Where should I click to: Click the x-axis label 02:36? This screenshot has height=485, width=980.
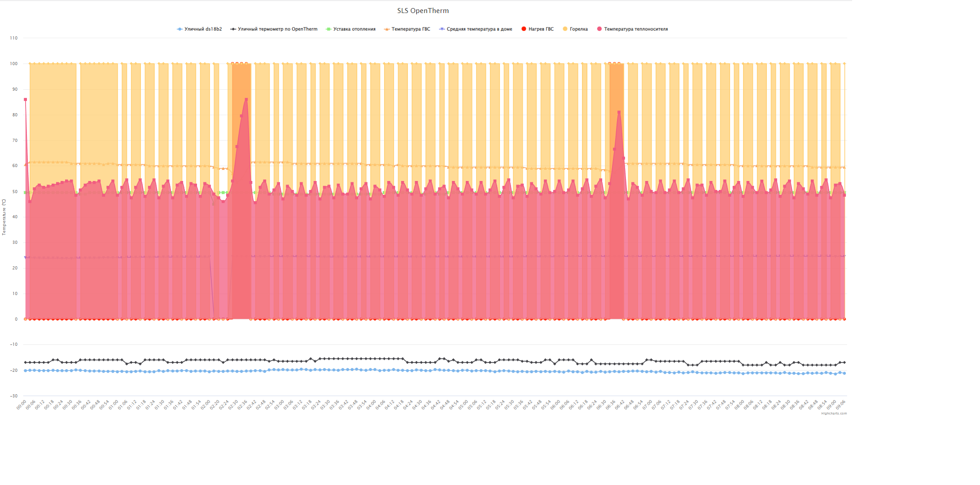242,405
